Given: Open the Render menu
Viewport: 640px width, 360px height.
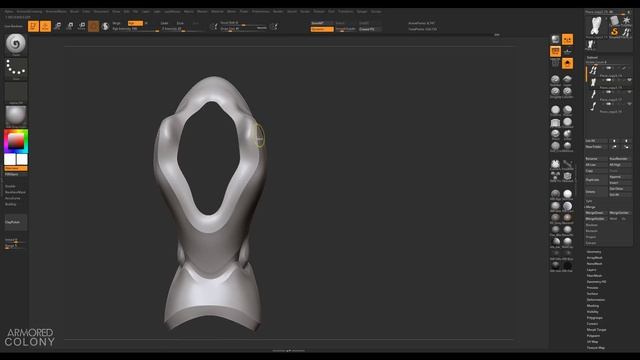Looking at the screenshot, I should point(278,11).
